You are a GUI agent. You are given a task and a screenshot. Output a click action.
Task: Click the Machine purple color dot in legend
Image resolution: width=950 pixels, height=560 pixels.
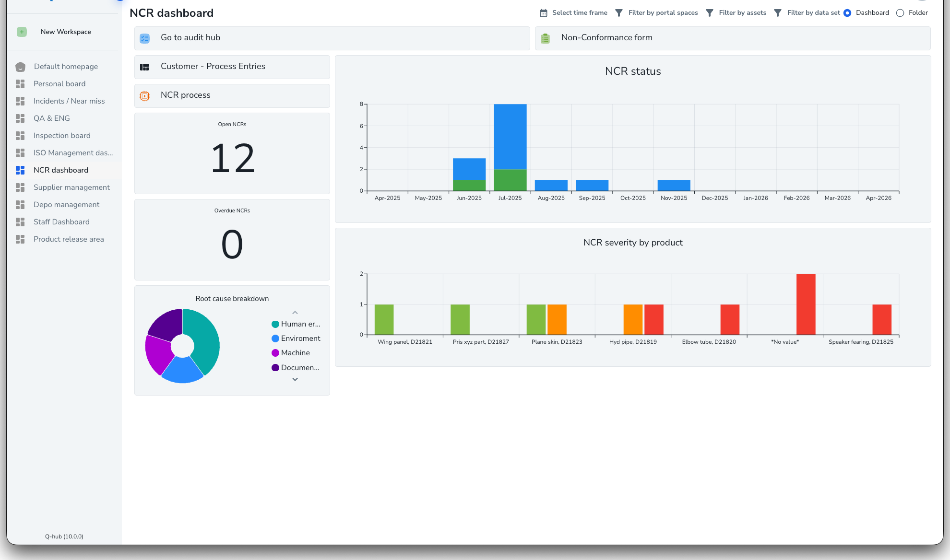[x=275, y=353]
